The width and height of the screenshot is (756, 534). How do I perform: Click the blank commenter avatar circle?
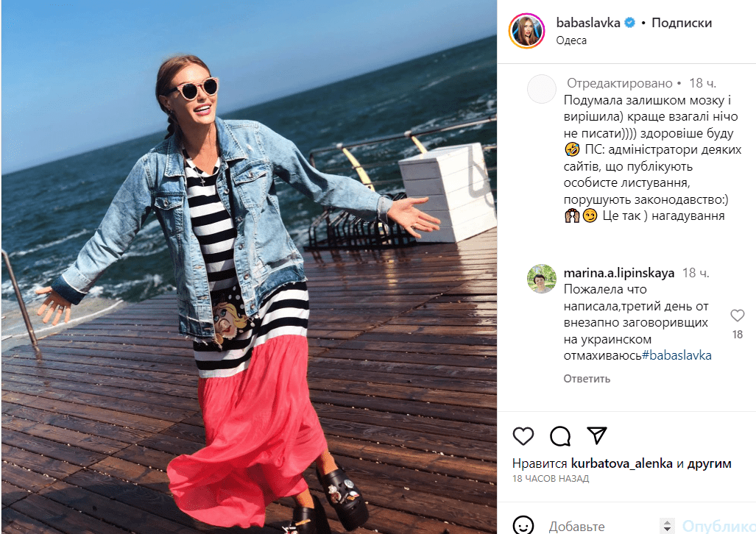542,89
